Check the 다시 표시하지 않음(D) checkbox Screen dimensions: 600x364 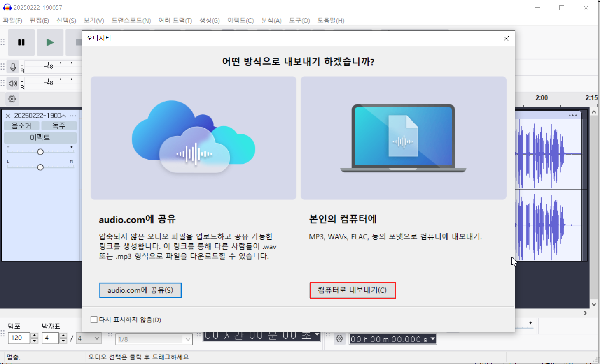click(94, 320)
